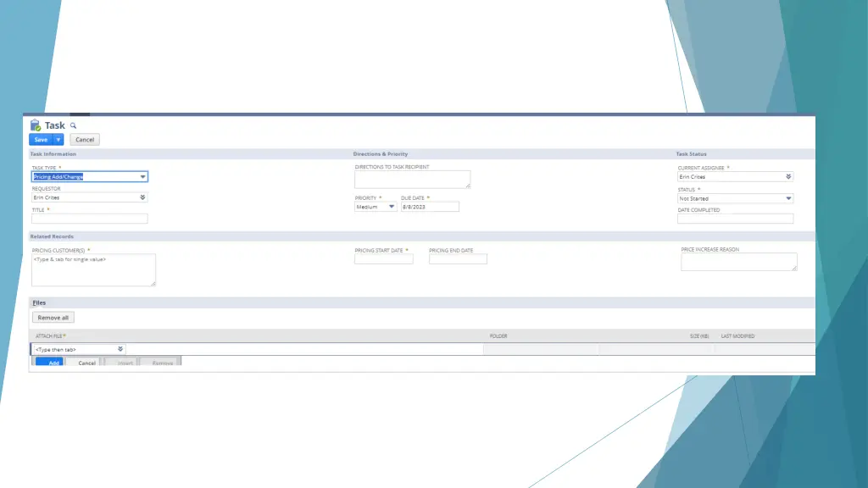Click the Pricing Start Date field

(383, 259)
